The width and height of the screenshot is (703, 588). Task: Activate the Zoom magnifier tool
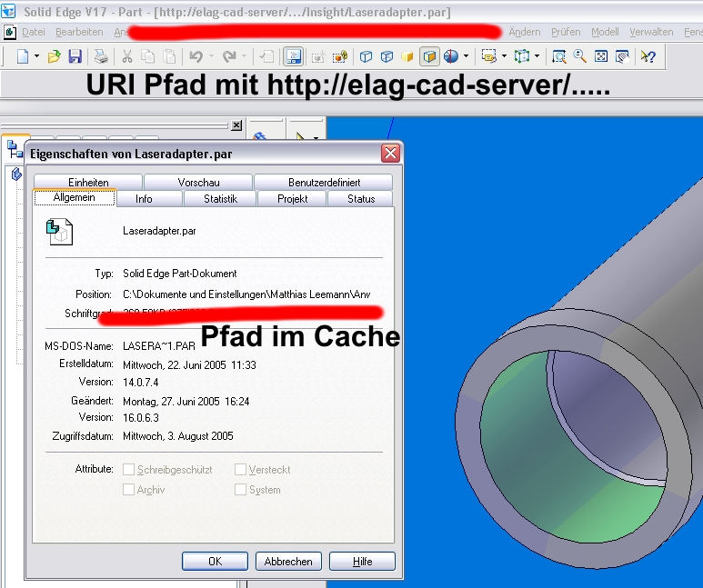click(580, 56)
